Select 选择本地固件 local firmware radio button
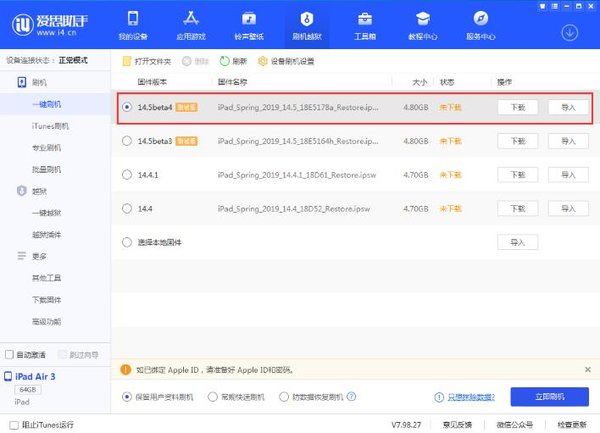This screenshot has height=433, width=600. pos(127,242)
